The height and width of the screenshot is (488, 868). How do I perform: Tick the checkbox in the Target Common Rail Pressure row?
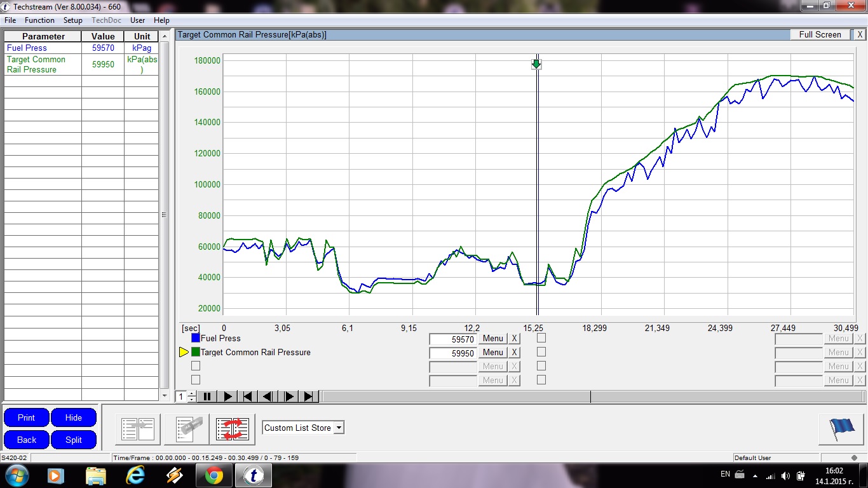point(541,352)
